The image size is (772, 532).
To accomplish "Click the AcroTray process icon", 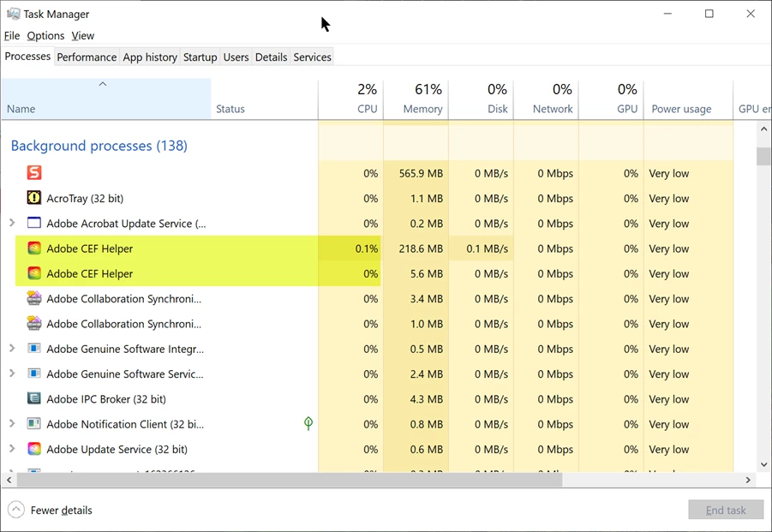I will pyautogui.click(x=34, y=198).
